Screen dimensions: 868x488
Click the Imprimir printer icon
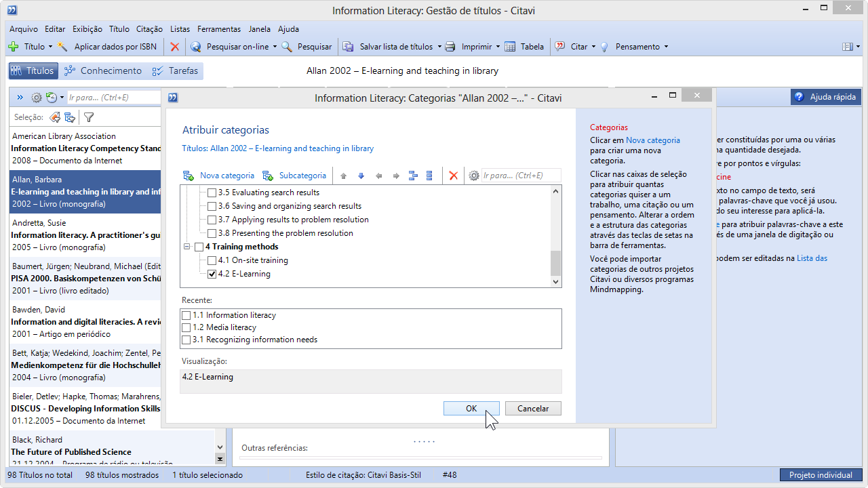(x=450, y=47)
